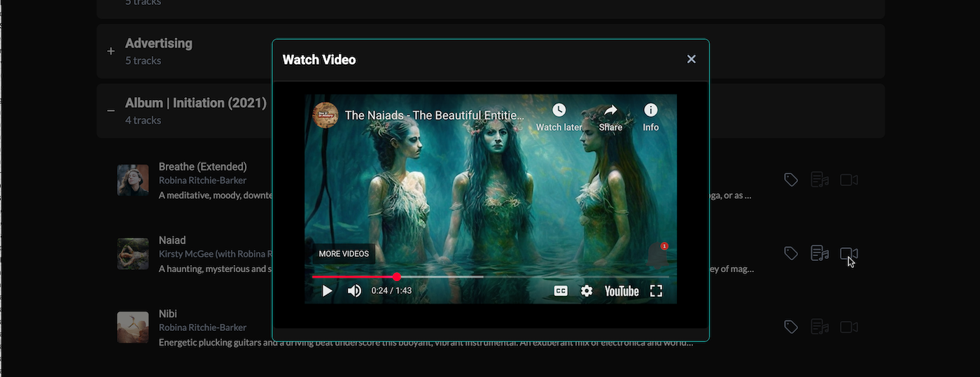Open lyrics sheet icon for Nibi track
This screenshot has height=377, width=980.
click(x=820, y=327)
